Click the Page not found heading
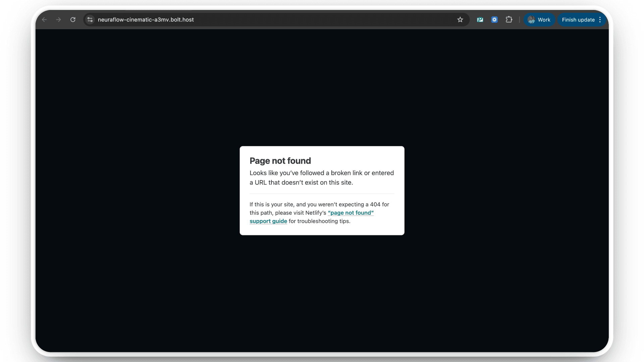The image size is (644, 362). (280, 161)
